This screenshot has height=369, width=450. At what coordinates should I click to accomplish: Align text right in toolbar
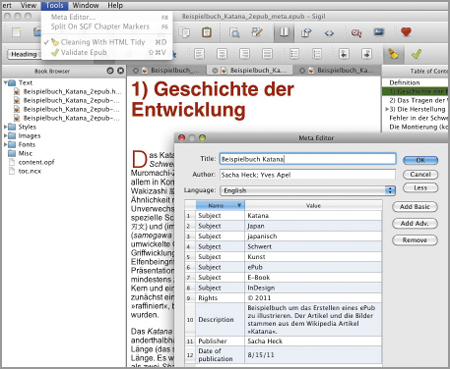coord(245,54)
